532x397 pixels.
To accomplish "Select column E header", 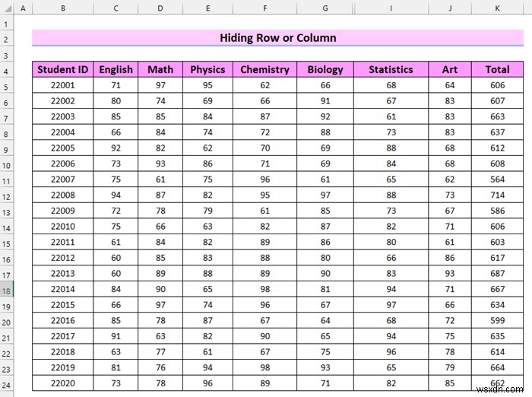I will [207, 8].
